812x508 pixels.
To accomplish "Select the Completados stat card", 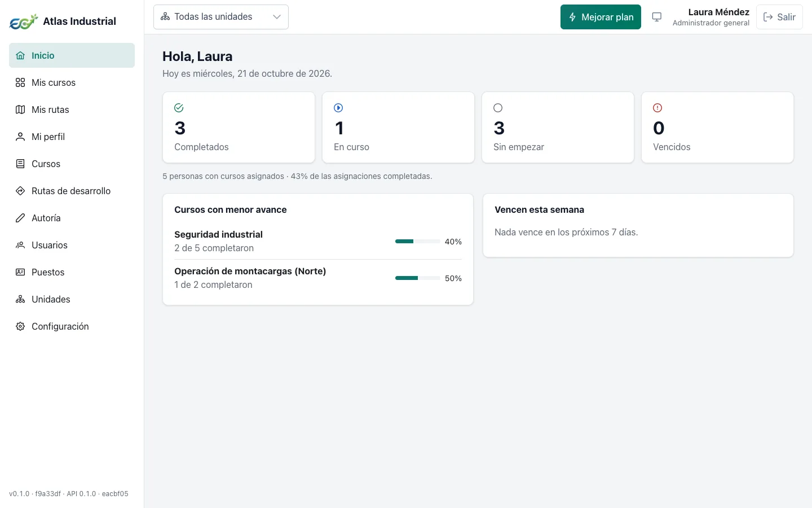I will tap(239, 128).
